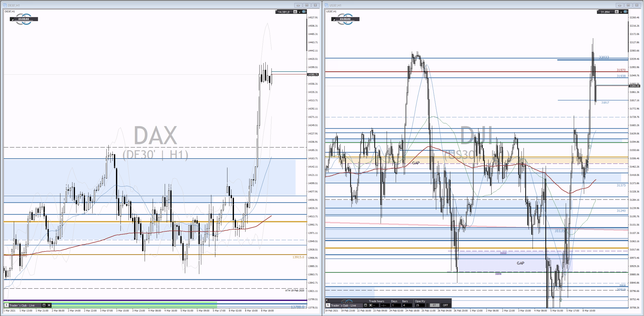Click the current price tag 31894.00 on US30 axis
Image resolution: width=644 pixels, height=316 pixels.
(x=634, y=86)
